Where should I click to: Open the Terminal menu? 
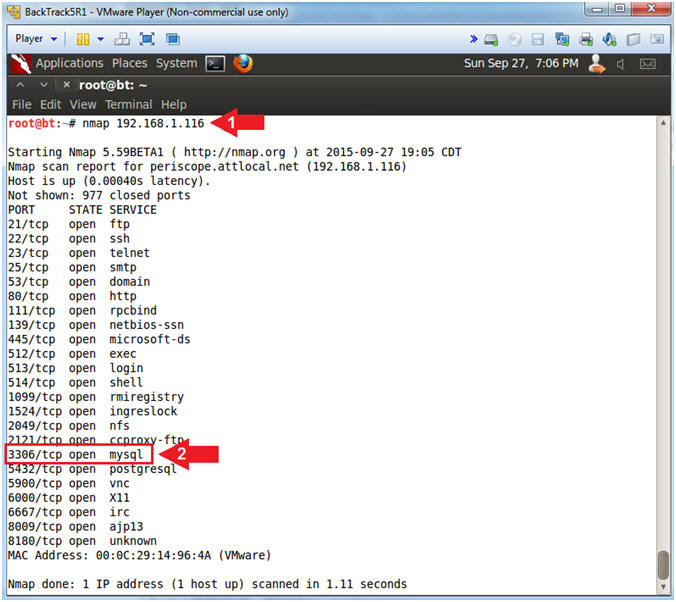click(128, 105)
